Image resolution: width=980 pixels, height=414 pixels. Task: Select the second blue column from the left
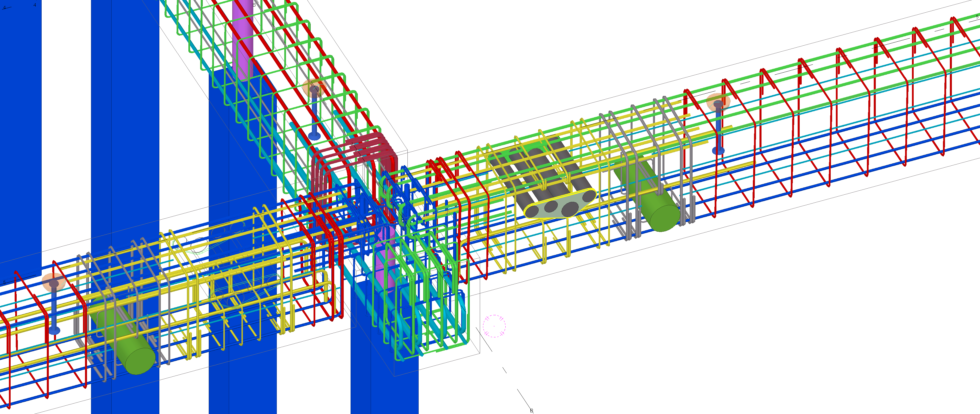click(x=125, y=114)
